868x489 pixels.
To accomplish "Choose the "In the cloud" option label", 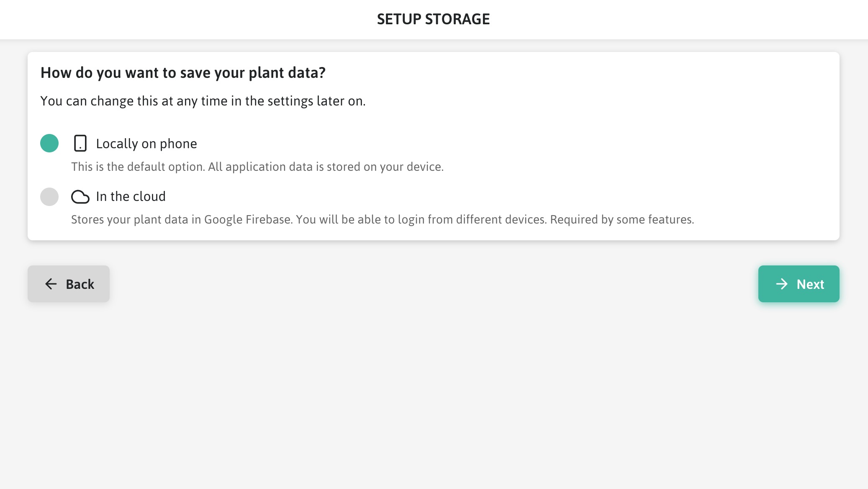I will (x=131, y=196).
